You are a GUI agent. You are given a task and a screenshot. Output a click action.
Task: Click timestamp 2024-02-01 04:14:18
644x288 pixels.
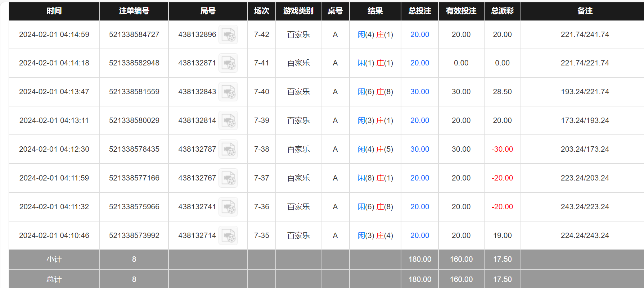tap(54, 63)
